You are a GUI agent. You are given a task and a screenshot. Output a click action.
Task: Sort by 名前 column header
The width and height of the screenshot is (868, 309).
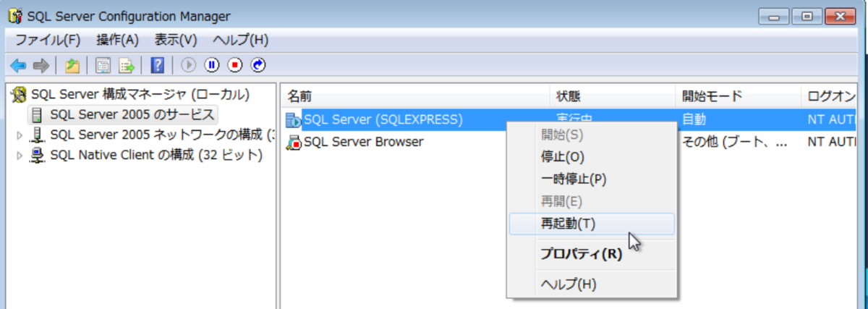click(415, 96)
